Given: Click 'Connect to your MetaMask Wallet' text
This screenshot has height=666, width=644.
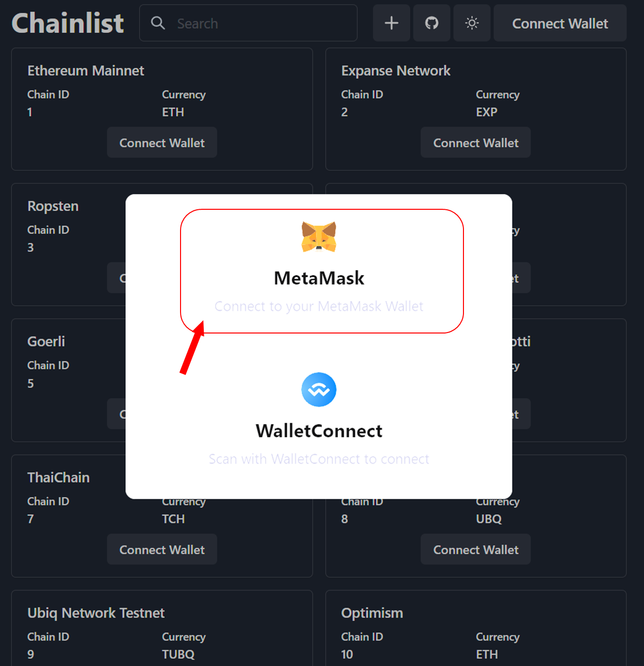Looking at the screenshot, I should click(319, 306).
